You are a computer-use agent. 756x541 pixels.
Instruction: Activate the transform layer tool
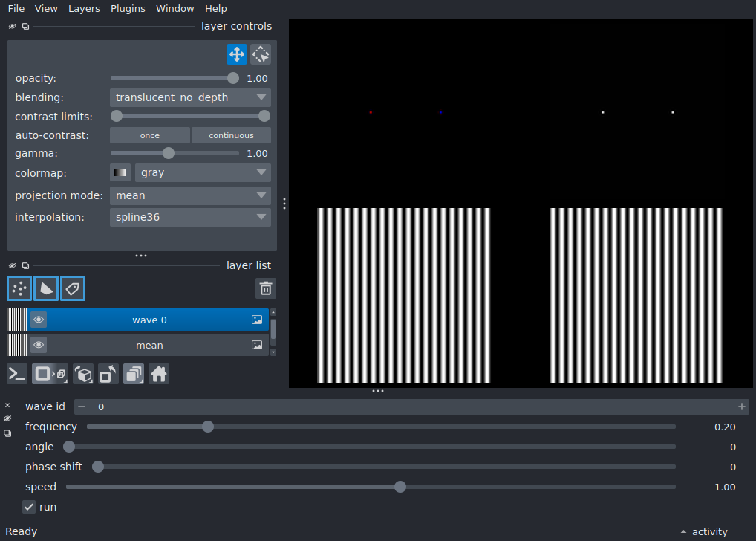(261, 54)
